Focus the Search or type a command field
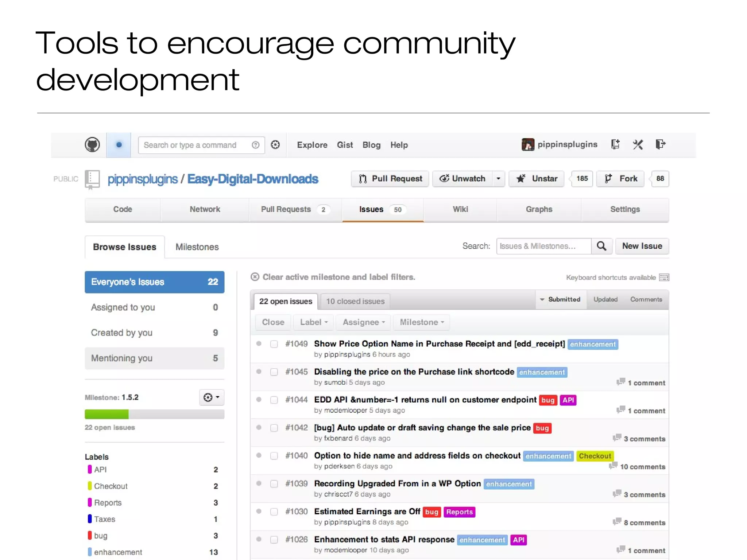This screenshot has height=560, width=747. [201, 145]
